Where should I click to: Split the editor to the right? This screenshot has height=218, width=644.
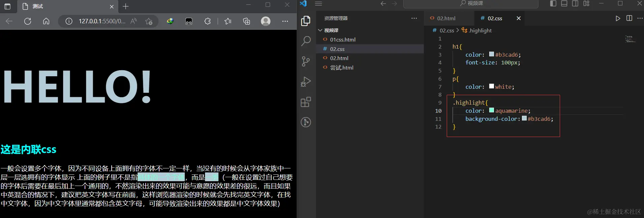click(x=629, y=18)
